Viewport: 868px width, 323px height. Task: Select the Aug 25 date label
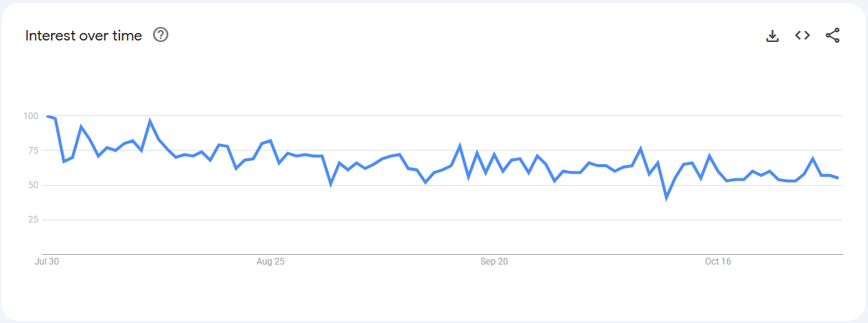(271, 262)
